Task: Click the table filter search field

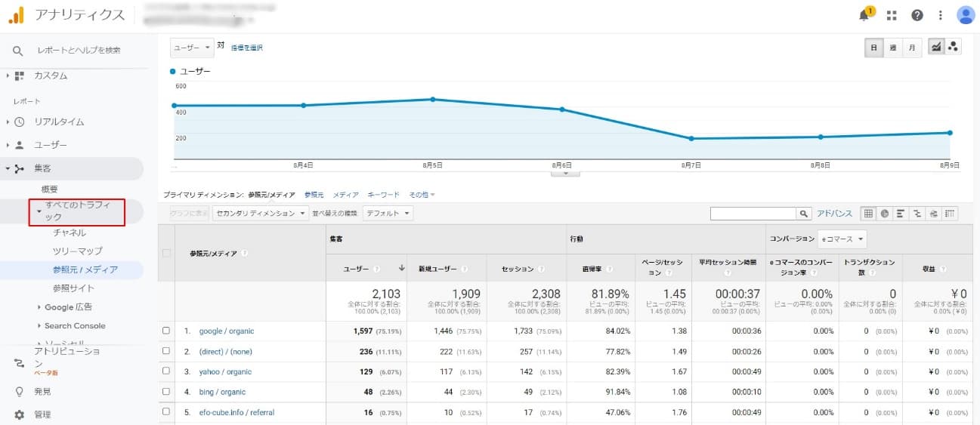Action: [x=754, y=214]
